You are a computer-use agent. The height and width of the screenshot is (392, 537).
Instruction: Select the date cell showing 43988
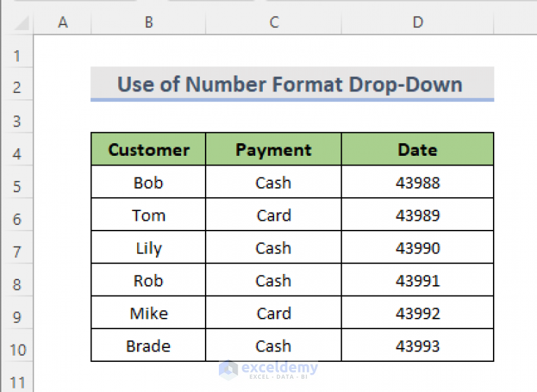click(x=417, y=182)
